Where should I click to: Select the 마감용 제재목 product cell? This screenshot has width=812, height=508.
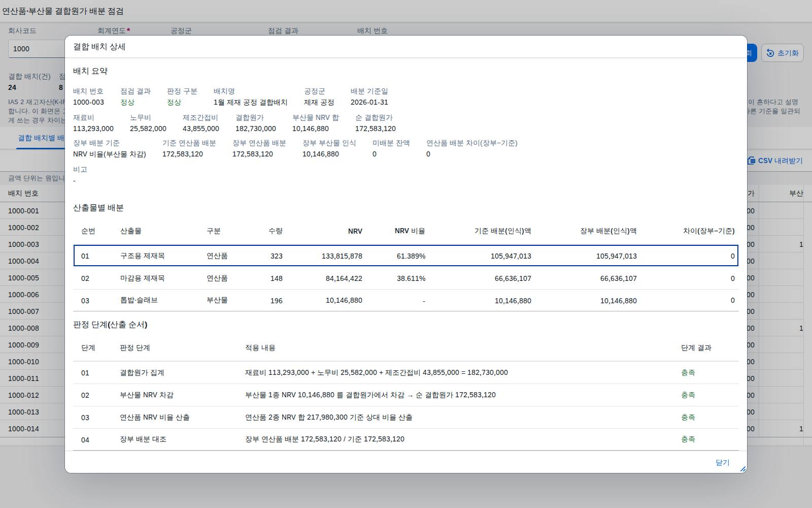tap(143, 278)
